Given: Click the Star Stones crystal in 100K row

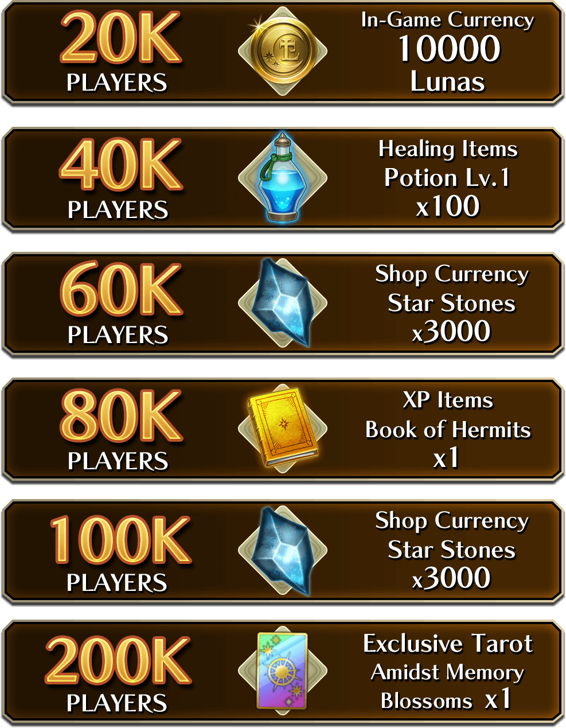Looking at the screenshot, I should 283,550.
